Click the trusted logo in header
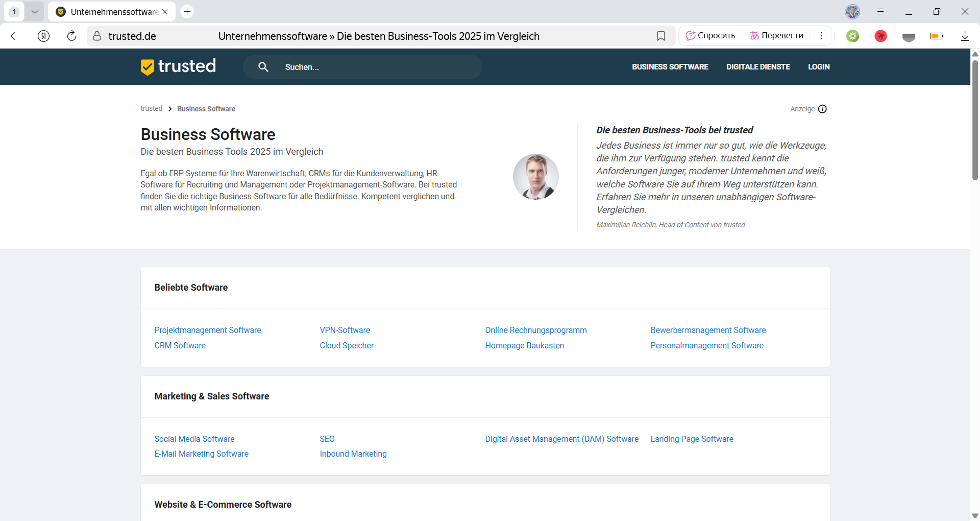The width and height of the screenshot is (980, 521). click(178, 66)
